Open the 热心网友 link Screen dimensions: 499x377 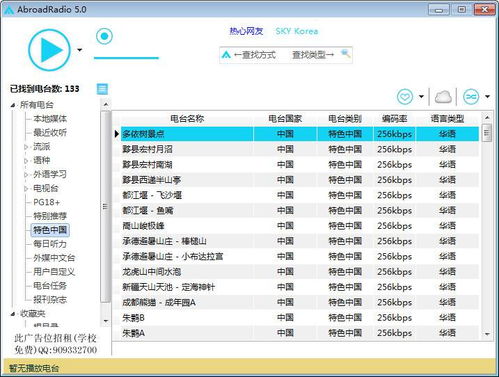[x=246, y=31]
